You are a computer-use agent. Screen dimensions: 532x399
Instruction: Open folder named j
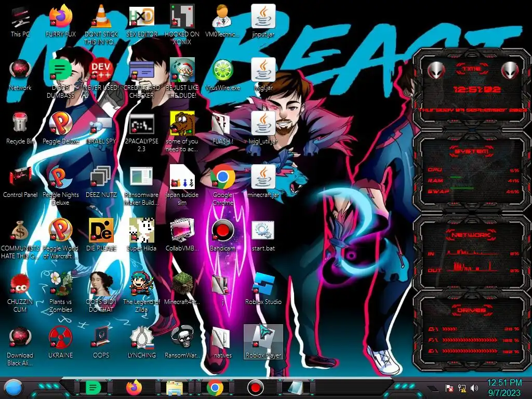pyautogui.click(x=222, y=288)
